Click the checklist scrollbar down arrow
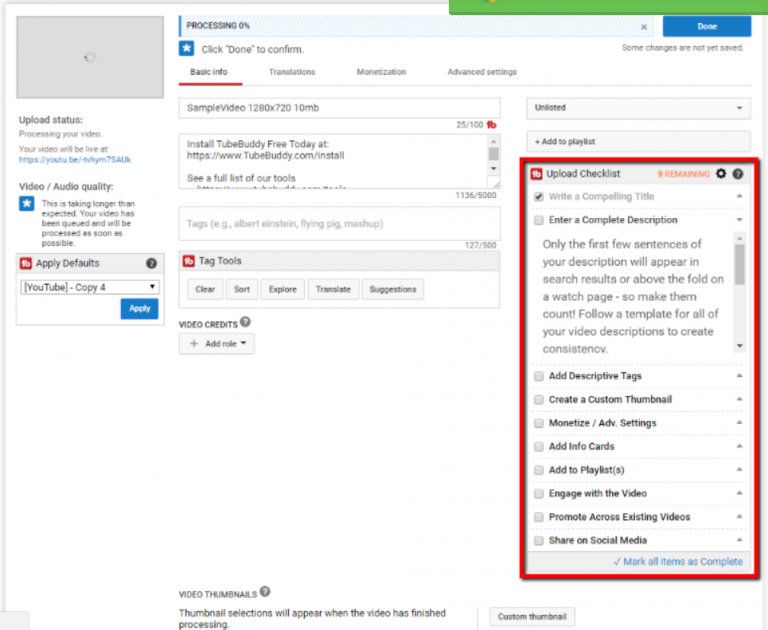This screenshot has height=630, width=768. tap(740, 346)
